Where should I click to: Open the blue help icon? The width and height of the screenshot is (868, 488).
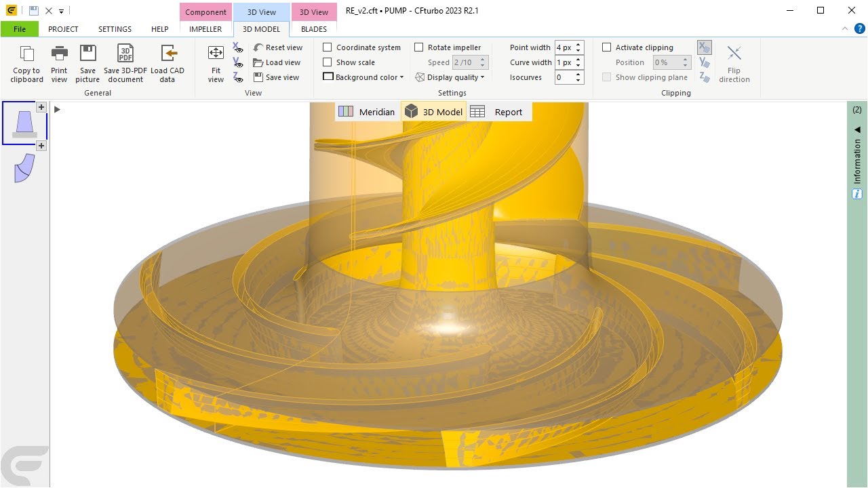(x=859, y=28)
